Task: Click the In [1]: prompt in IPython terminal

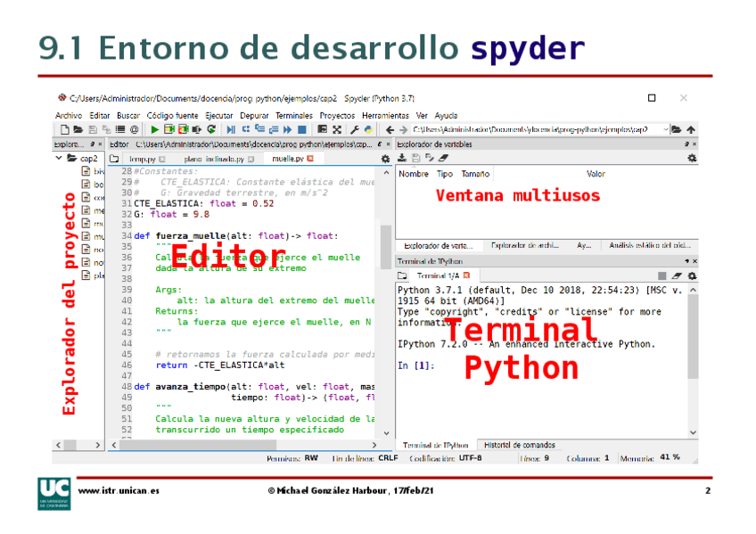Action: (x=415, y=366)
